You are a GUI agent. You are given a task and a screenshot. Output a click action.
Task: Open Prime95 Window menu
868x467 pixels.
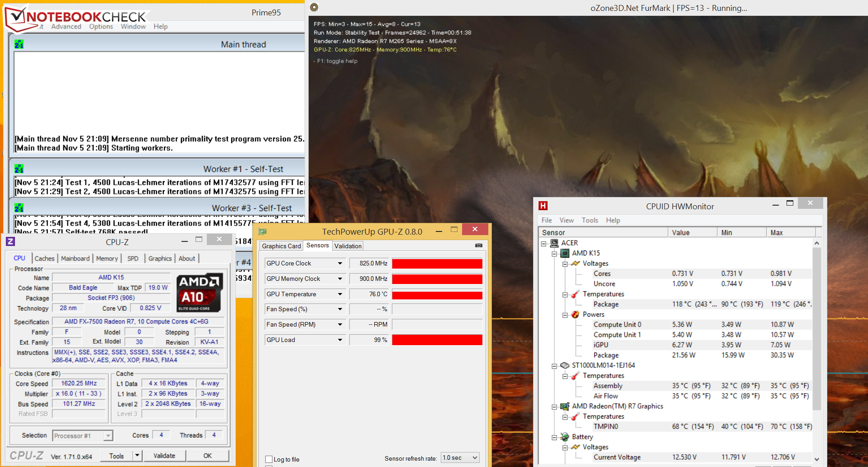coord(133,26)
